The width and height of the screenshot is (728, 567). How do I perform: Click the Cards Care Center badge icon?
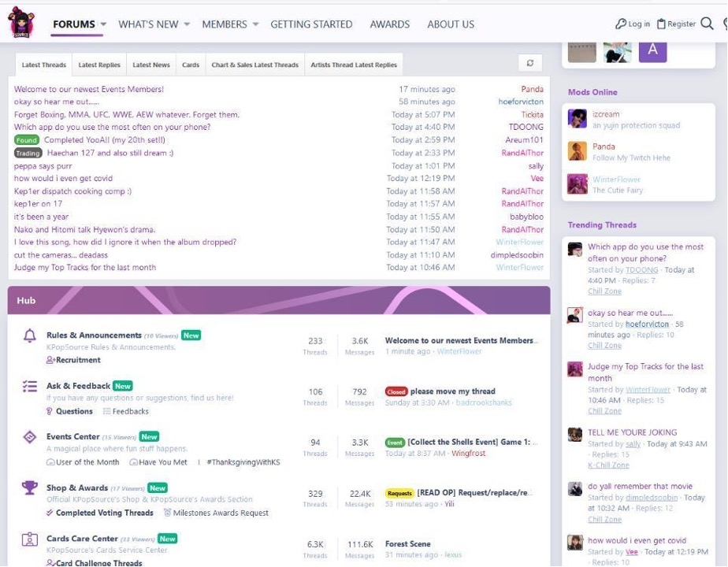click(30, 539)
